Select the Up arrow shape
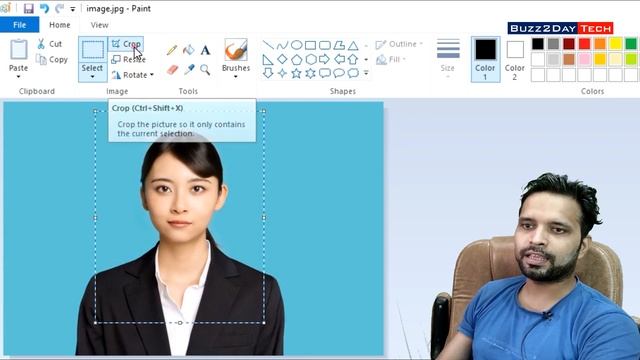The image size is (640, 360). (x=353, y=59)
